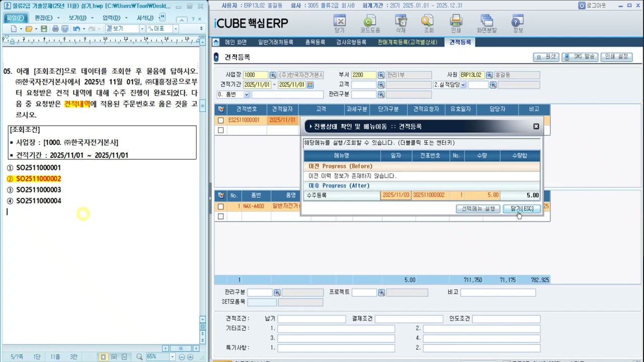Click print preview icon in HWP toolbar

(64, 29)
